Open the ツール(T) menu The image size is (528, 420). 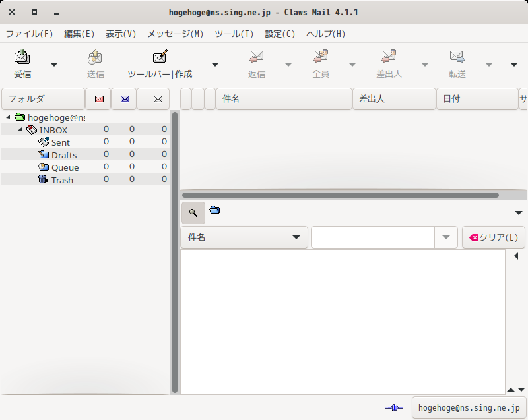click(234, 34)
